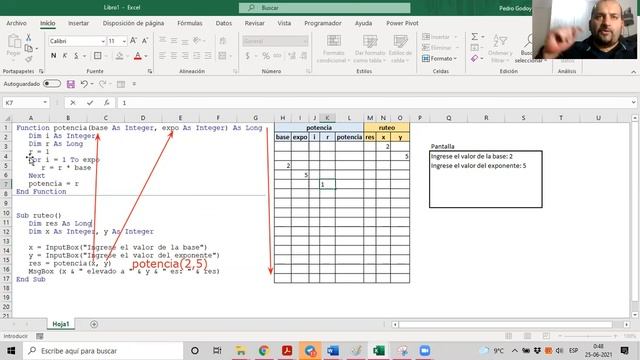Toggle italic K formatting
The width and height of the screenshot is (640, 360).
click(x=64, y=56)
